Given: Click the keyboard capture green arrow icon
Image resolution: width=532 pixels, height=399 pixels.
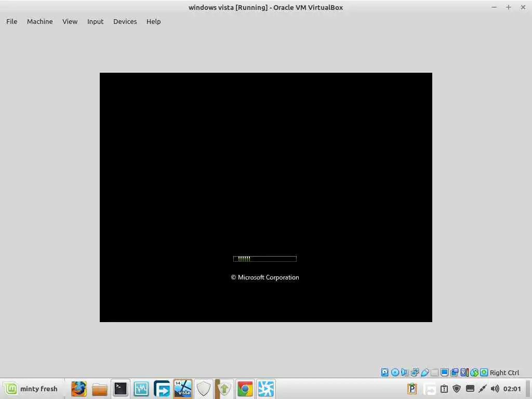Looking at the screenshot, I should [x=484, y=372].
